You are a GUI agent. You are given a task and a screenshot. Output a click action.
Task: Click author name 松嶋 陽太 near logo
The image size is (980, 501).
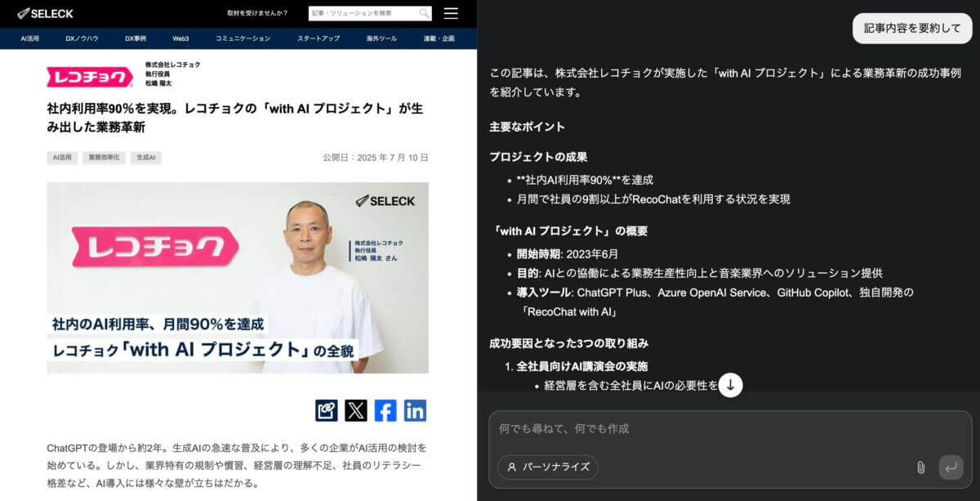158,83
